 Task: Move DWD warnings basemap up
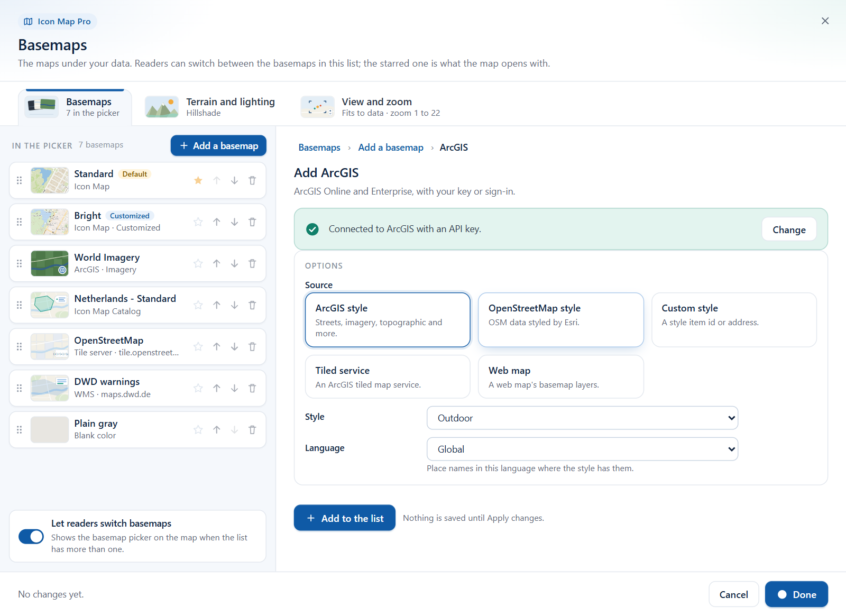[x=217, y=388]
